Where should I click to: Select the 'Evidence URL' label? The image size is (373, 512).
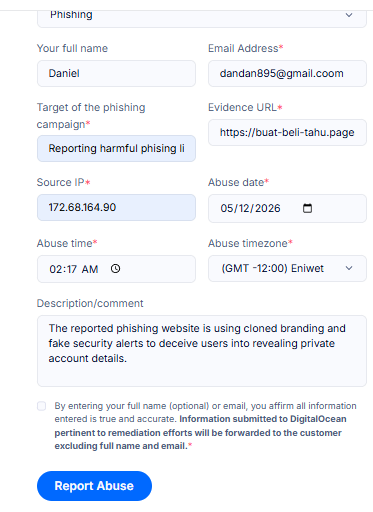(242, 107)
